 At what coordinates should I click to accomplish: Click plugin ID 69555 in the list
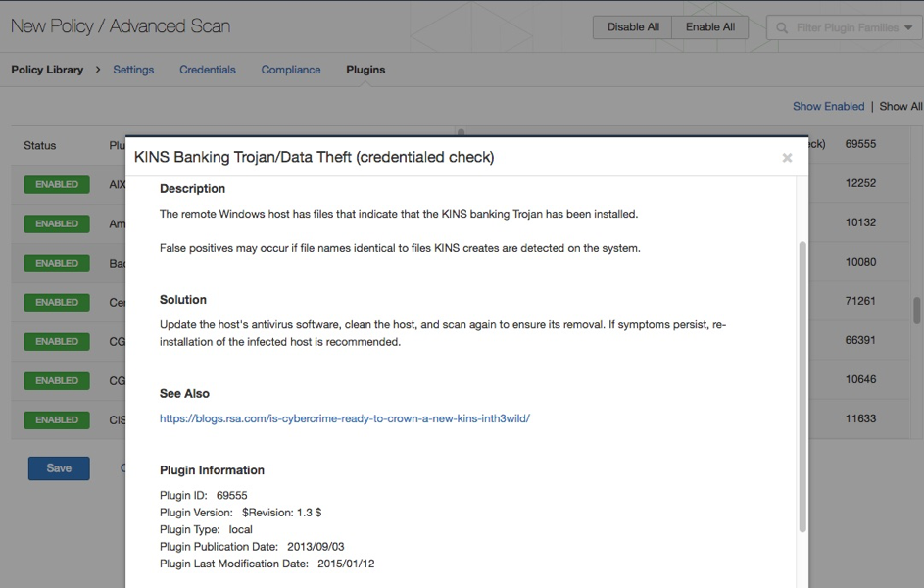pyautogui.click(x=860, y=144)
